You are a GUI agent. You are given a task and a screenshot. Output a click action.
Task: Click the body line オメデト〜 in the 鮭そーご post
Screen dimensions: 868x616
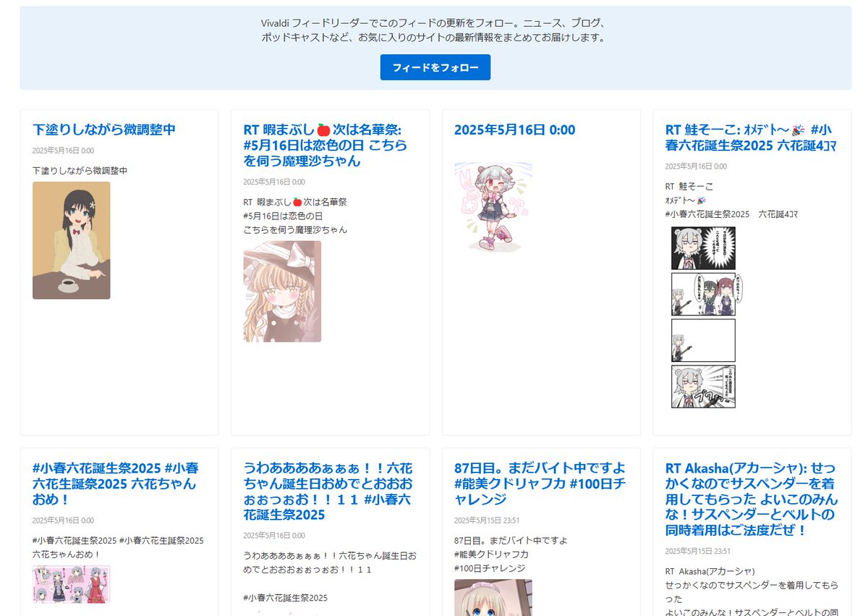(x=686, y=200)
